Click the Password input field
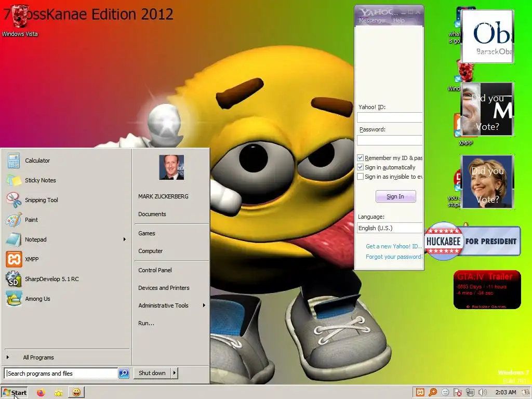Image resolution: width=532 pixels, height=399 pixels. pyautogui.click(x=390, y=140)
